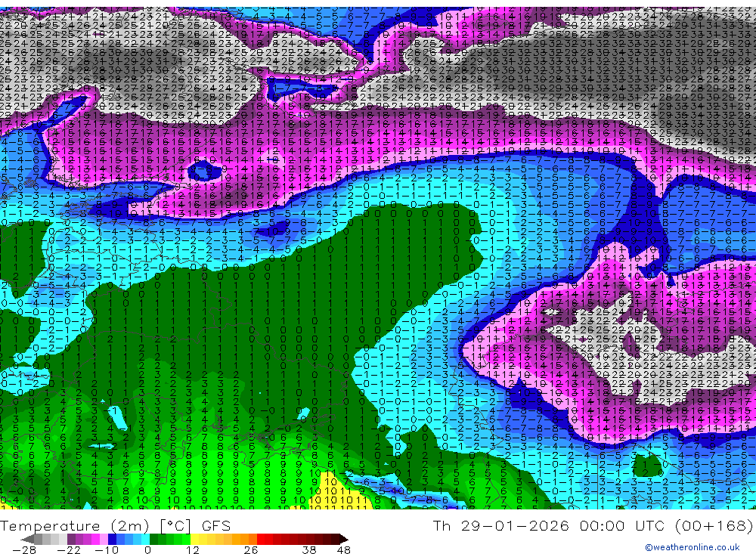Select the 'Th 29-01-2026 00:00 UTC' timestamp
The height and width of the screenshot is (554, 756).
549,525
